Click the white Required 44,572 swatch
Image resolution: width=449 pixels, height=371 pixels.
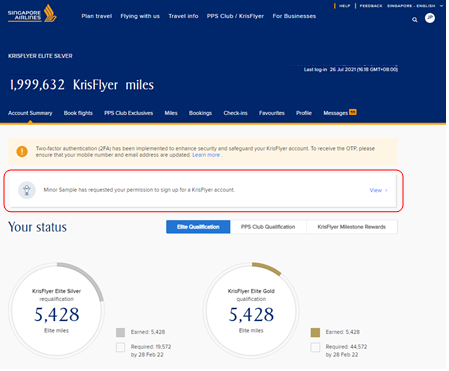coord(315,347)
